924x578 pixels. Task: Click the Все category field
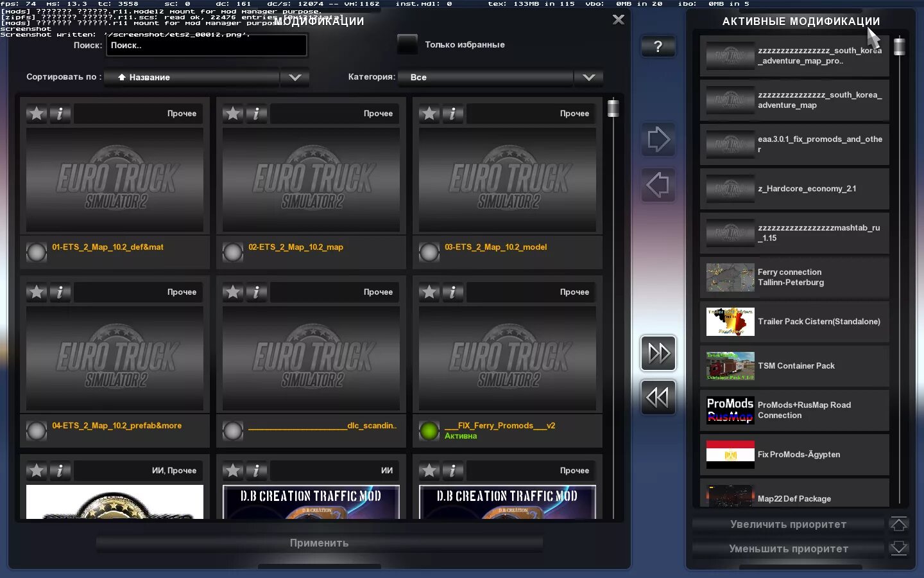(x=486, y=77)
